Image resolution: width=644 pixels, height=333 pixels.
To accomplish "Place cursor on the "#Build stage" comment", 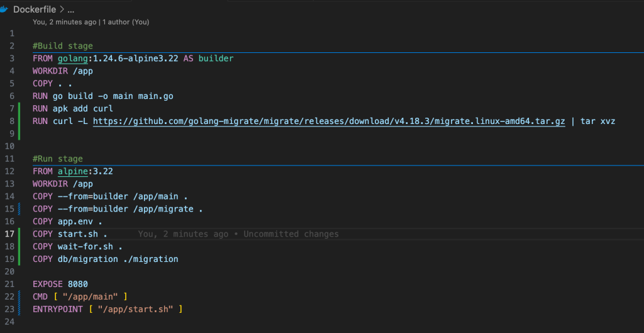I will 62,46.
